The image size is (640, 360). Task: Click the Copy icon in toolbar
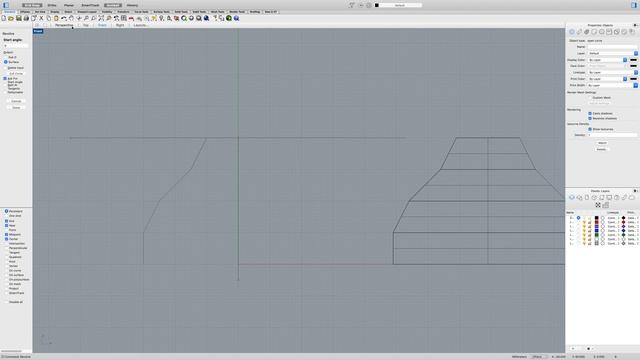49,18
